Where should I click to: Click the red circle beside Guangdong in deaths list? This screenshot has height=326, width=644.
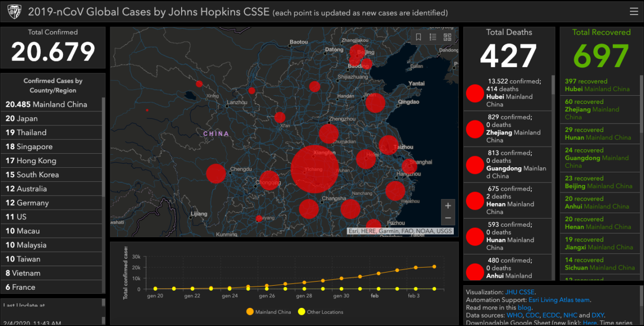tap(475, 165)
